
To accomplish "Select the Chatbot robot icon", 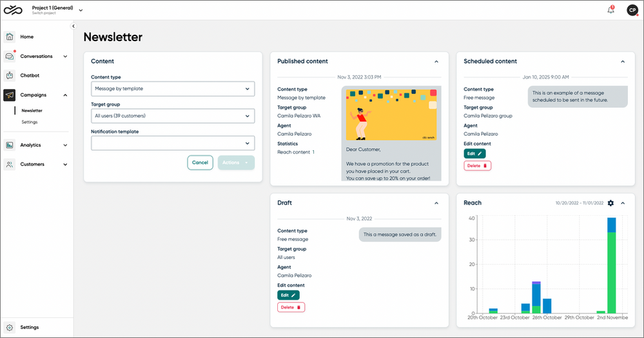I will click(x=10, y=75).
